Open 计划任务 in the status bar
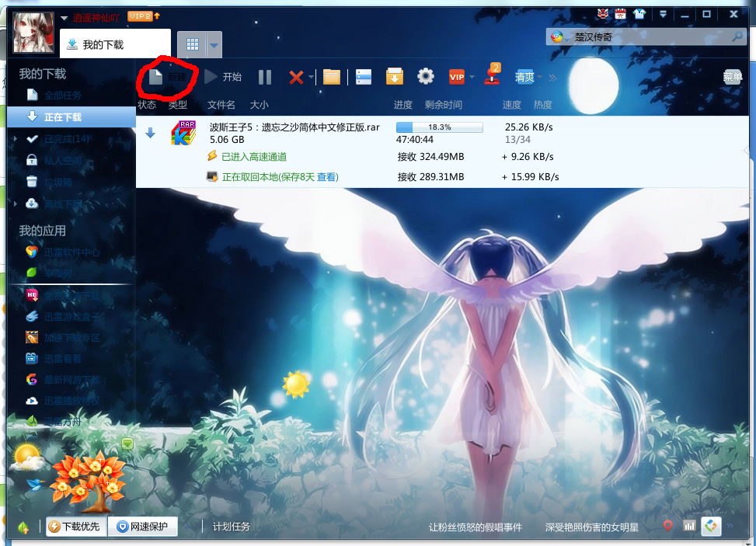Viewport: 756px width, 546px height. (x=232, y=527)
